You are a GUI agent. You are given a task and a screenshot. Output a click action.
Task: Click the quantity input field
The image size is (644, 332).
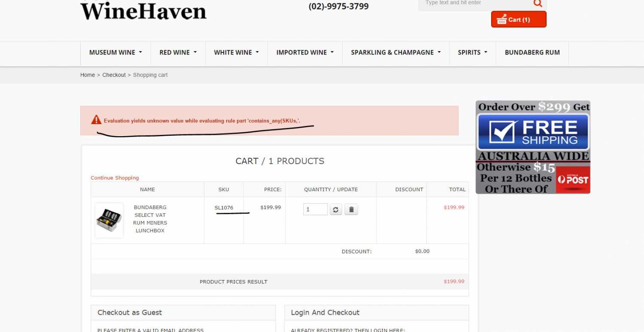tap(315, 210)
